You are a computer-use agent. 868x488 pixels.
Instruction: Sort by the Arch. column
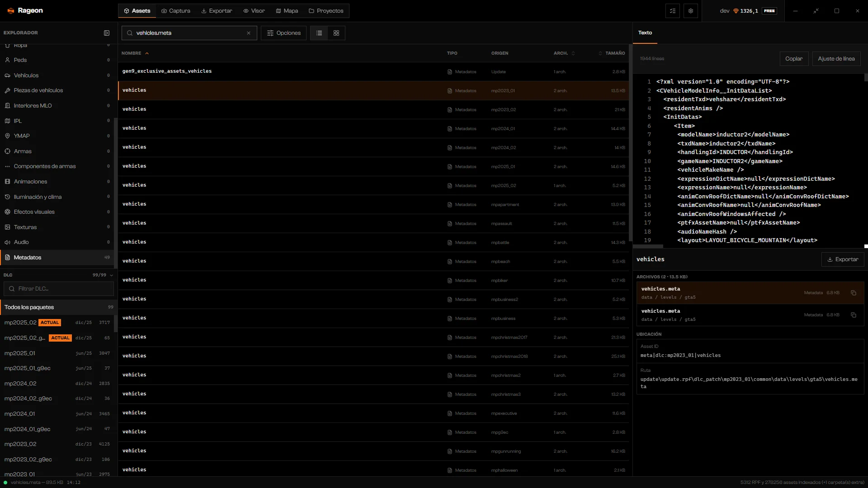(564, 53)
